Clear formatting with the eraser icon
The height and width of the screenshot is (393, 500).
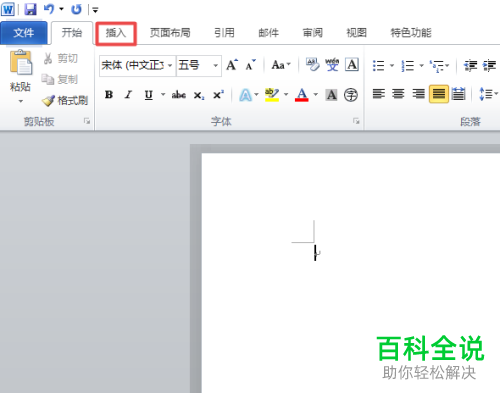point(312,65)
